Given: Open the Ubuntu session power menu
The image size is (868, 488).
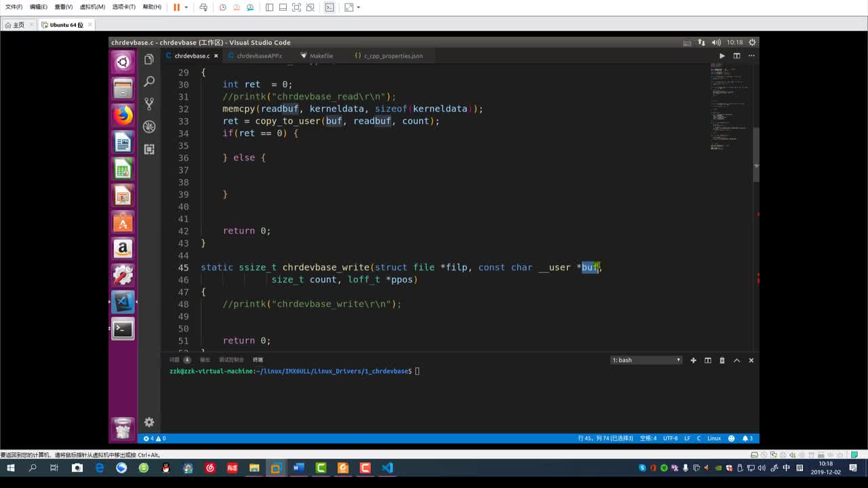Looking at the screenshot, I should tap(751, 42).
